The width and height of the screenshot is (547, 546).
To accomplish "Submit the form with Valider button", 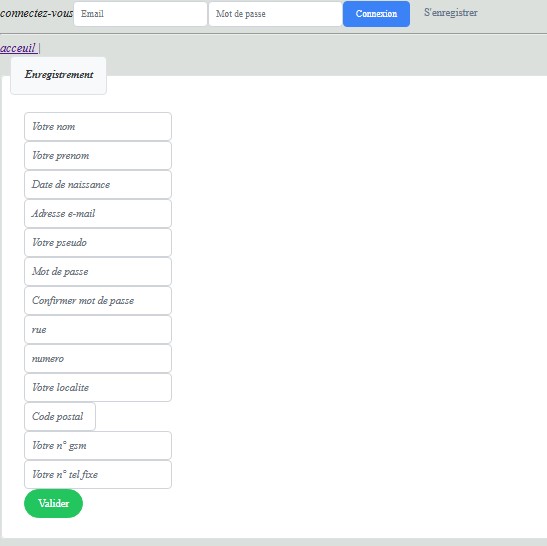I will [x=53, y=503].
